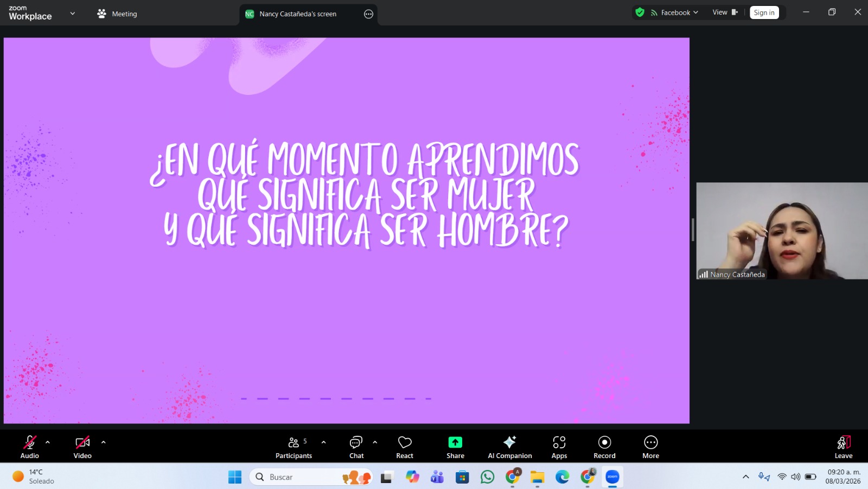Click the green encryption shield icon
The image size is (868, 489).
tap(640, 12)
